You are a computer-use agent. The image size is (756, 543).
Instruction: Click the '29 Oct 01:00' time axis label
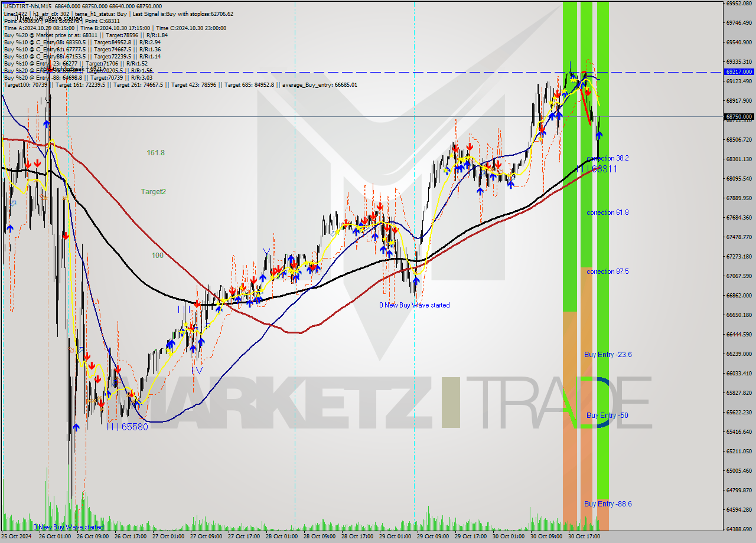pos(395,537)
